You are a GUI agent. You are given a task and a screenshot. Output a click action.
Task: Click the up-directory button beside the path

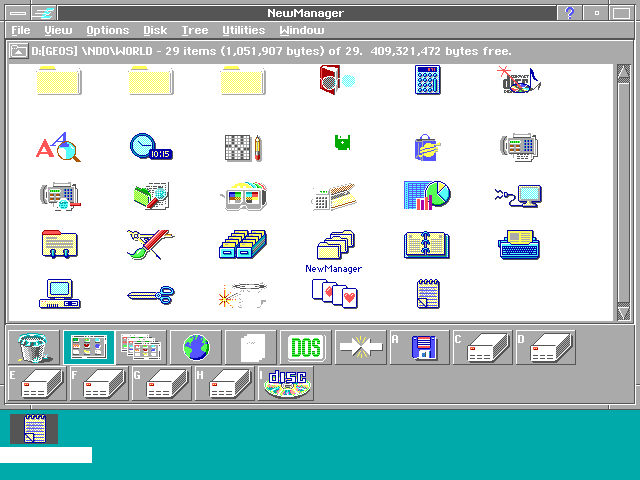(18, 51)
